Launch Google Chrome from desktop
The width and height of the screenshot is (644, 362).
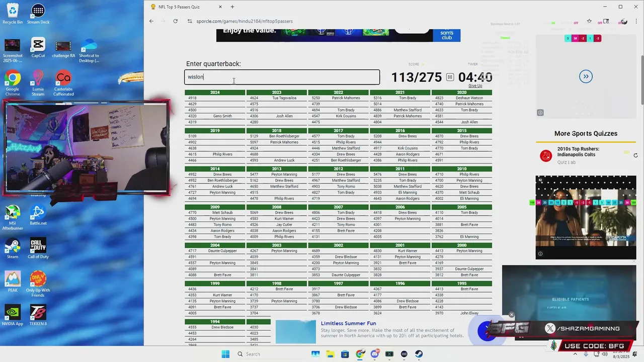click(x=13, y=83)
